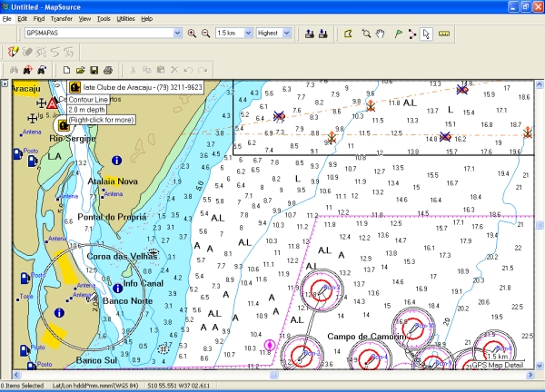Click the Zoom In magnifier icon
The image size is (545, 392).
tap(192, 34)
